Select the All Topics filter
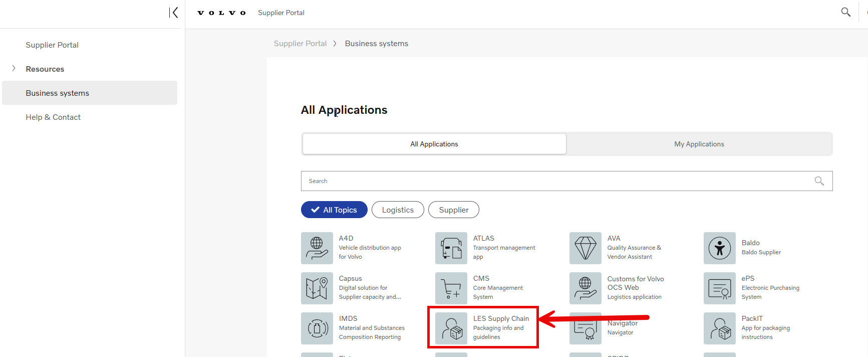This screenshot has height=357, width=868. pos(334,210)
